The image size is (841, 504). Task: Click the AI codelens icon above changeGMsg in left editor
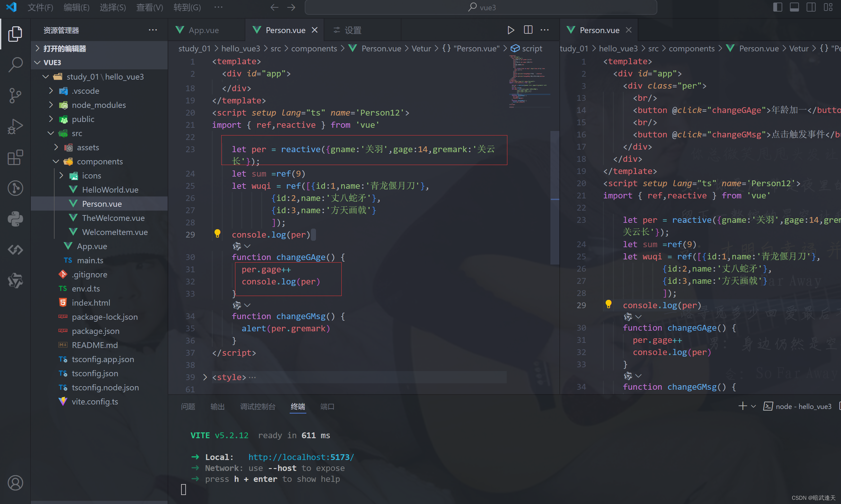point(237,305)
